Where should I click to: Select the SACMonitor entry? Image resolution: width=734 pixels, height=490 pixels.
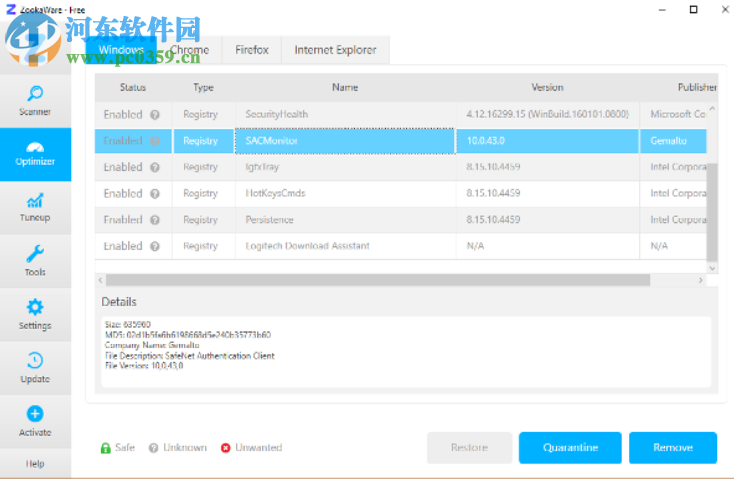pos(345,141)
